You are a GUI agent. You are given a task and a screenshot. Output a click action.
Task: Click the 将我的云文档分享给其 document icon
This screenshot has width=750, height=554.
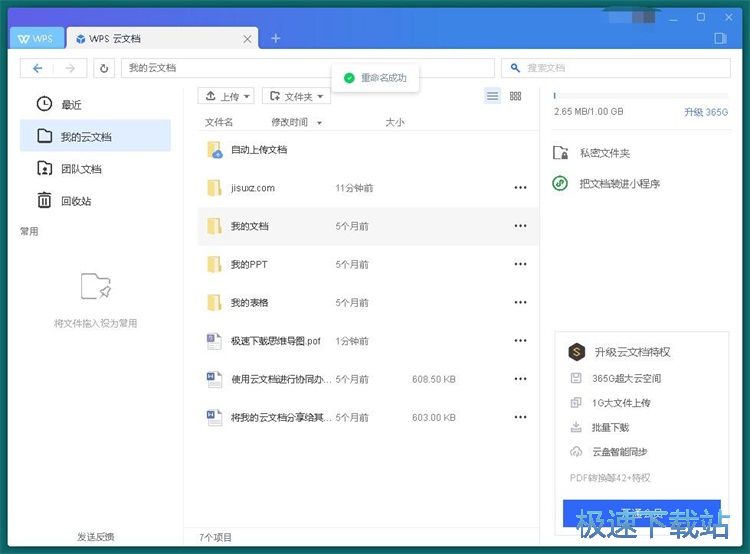214,418
